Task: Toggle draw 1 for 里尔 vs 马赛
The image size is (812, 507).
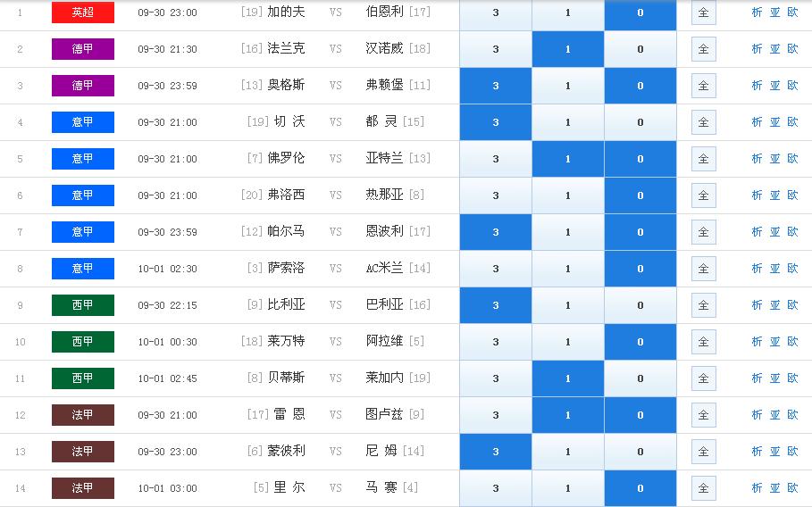Action: coord(568,488)
